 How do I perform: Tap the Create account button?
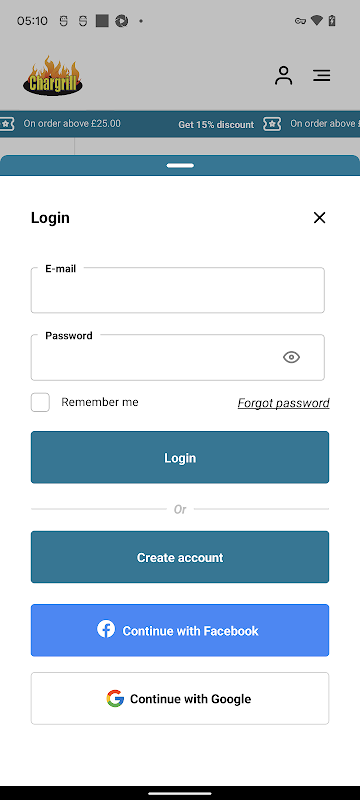pos(180,557)
